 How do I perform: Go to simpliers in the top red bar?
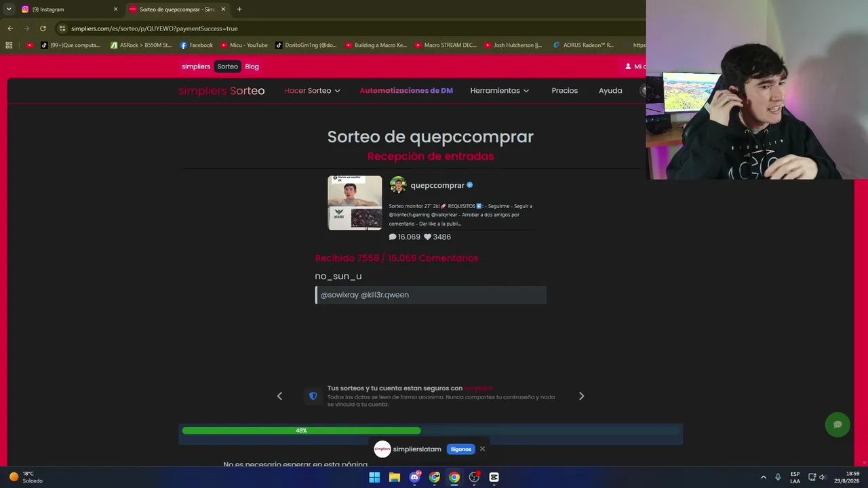[196, 66]
